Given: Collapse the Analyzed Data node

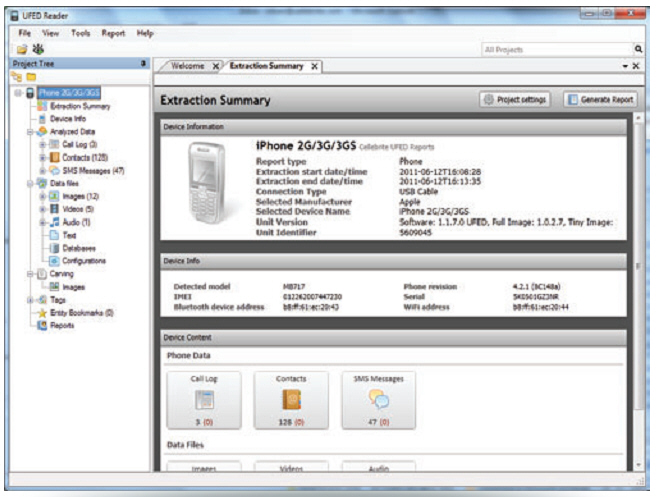Looking at the screenshot, I should 30,132.
